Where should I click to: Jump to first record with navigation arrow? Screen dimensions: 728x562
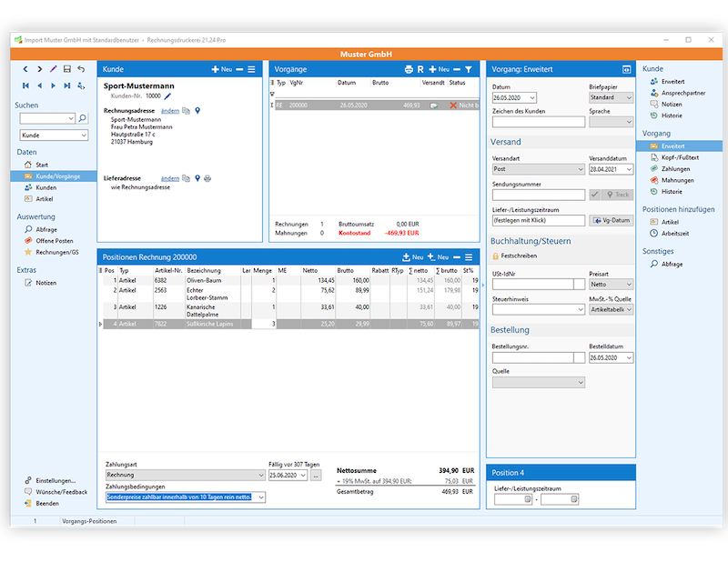click(25, 85)
